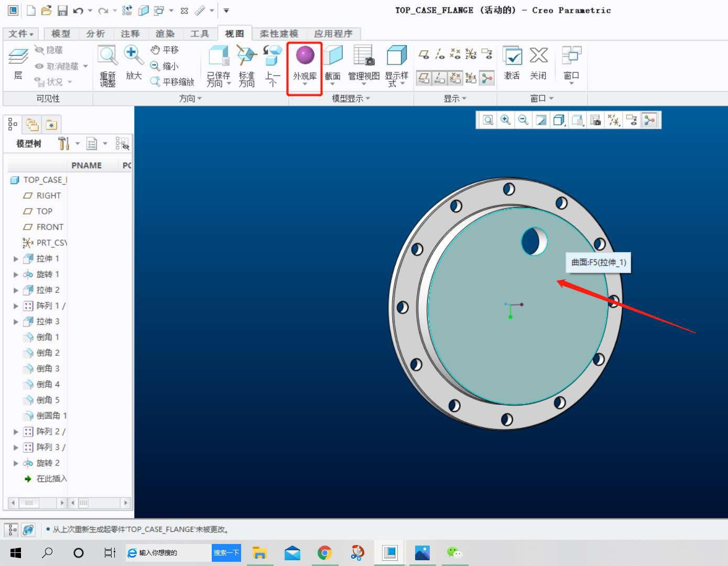Open the folder browser tab icon
Screen dimensions: 728x566
pyautogui.click(x=32, y=124)
